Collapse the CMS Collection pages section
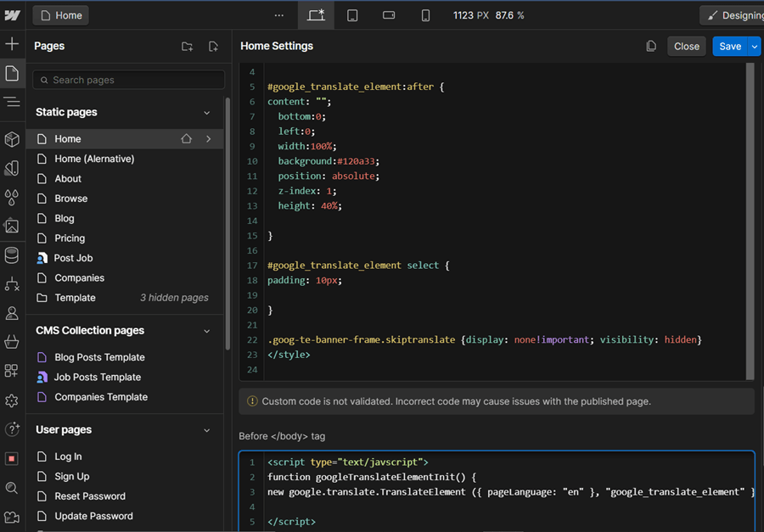Image resolution: width=764 pixels, height=532 pixels. [x=206, y=331]
